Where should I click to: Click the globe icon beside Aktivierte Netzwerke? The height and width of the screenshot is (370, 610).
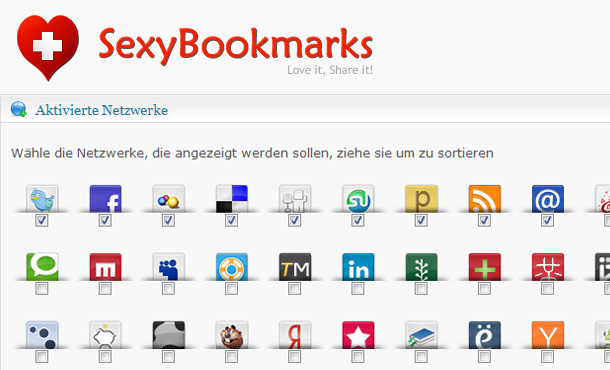pos(19,109)
